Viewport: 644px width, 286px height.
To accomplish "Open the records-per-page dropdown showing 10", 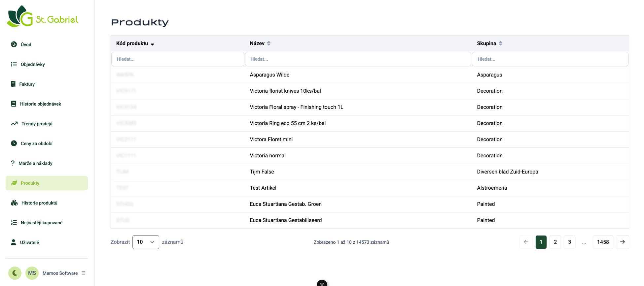I will point(146,242).
